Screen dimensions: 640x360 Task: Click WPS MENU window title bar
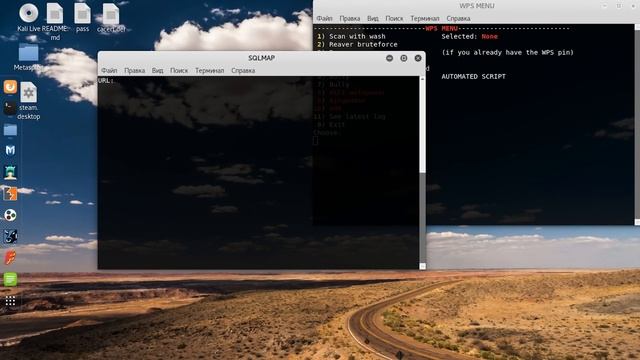(476, 6)
